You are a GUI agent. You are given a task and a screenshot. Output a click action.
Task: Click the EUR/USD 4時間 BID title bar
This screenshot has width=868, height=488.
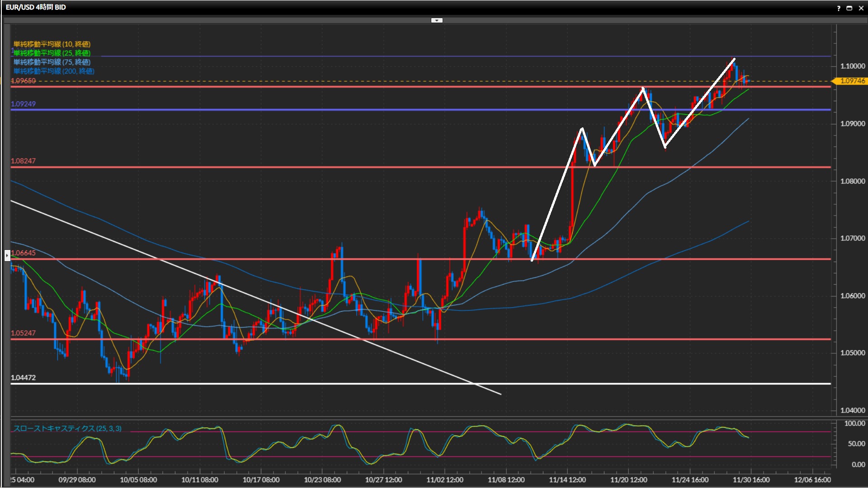36,7
